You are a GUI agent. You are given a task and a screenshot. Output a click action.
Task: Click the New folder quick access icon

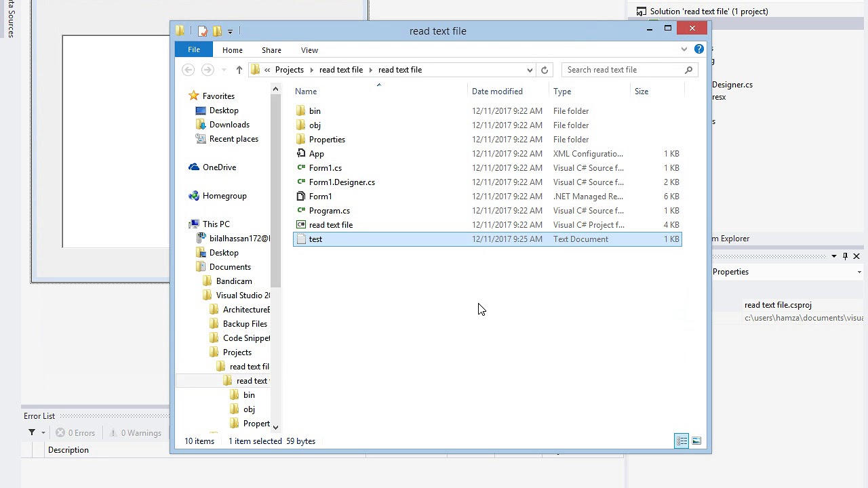217,31
